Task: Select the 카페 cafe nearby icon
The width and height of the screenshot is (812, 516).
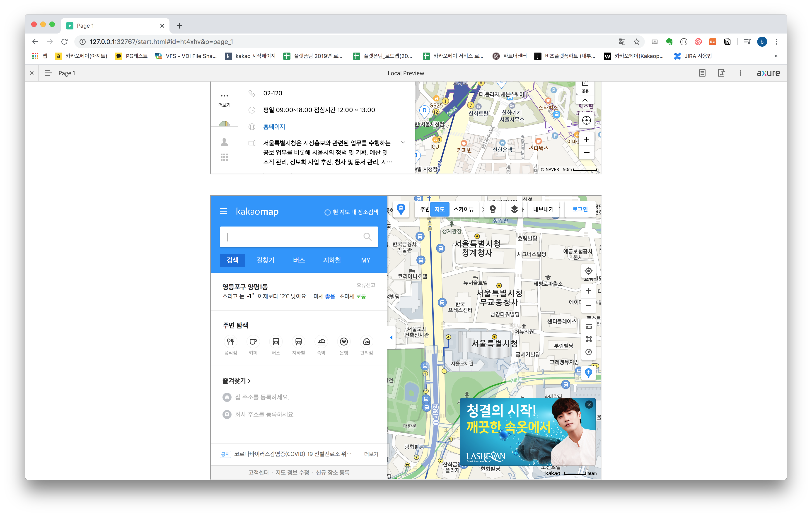Action: point(253,342)
